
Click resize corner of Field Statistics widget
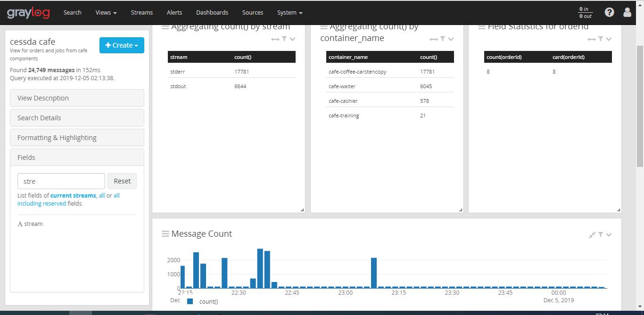619,210
